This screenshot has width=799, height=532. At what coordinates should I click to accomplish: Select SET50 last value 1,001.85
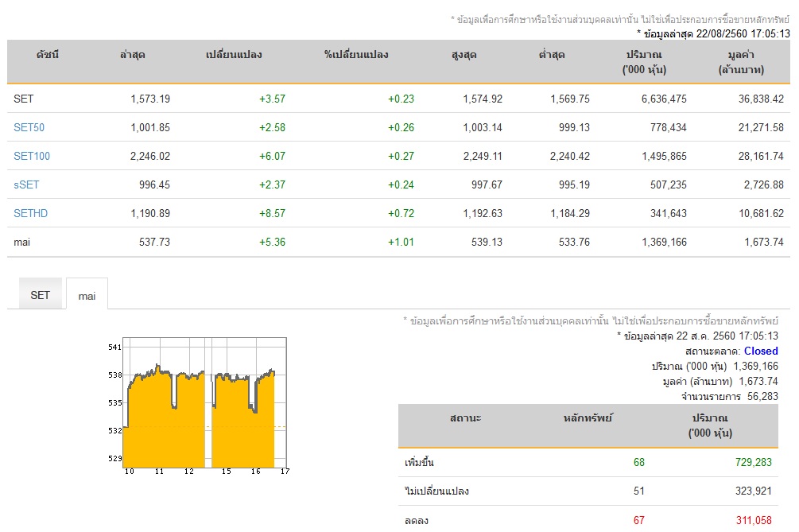click(x=150, y=127)
